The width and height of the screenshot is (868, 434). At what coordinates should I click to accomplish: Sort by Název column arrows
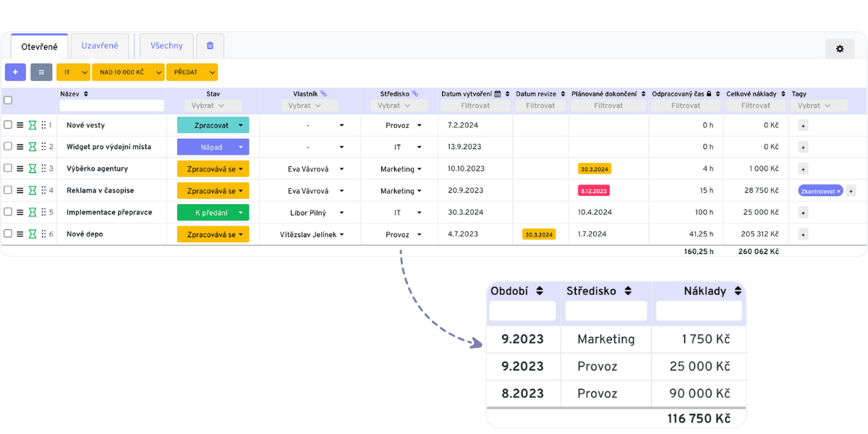pyautogui.click(x=85, y=94)
